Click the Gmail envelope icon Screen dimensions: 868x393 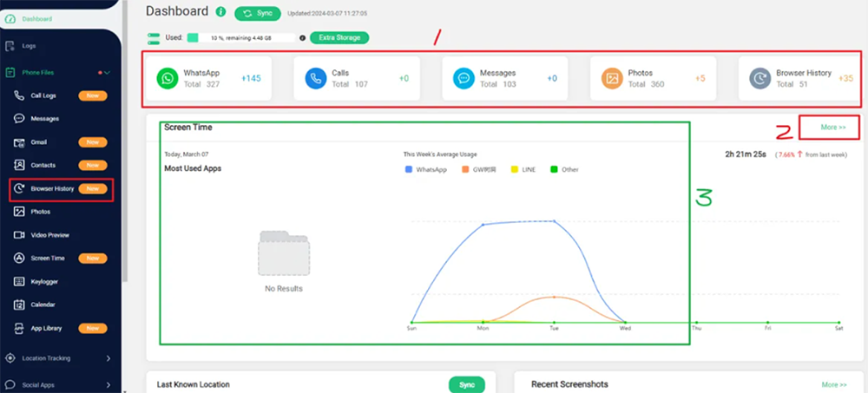(x=19, y=142)
